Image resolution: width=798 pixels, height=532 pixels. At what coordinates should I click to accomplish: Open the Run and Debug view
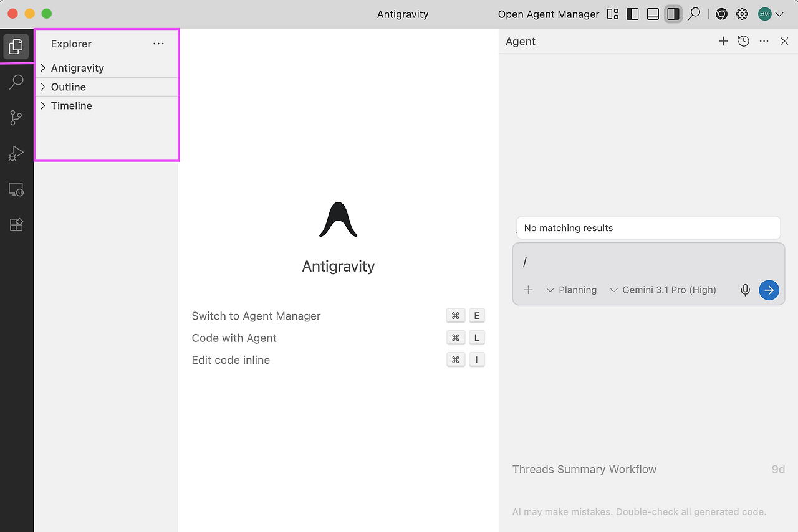16,153
